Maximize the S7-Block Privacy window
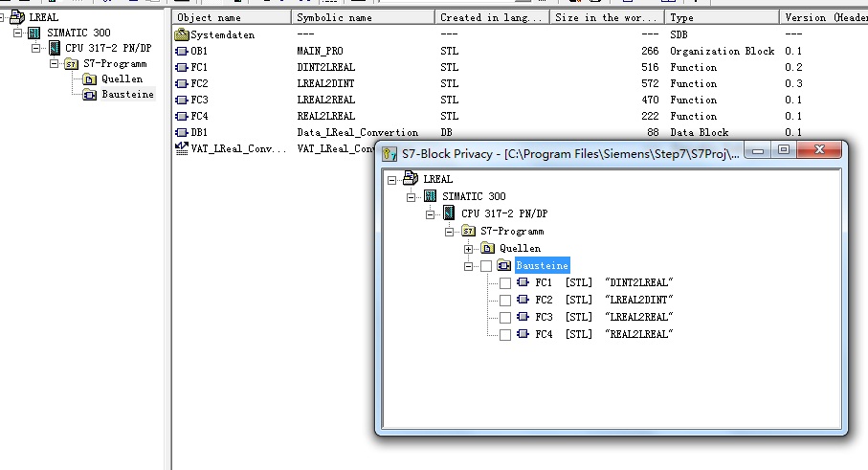The height and width of the screenshot is (470, 868). 784,150
